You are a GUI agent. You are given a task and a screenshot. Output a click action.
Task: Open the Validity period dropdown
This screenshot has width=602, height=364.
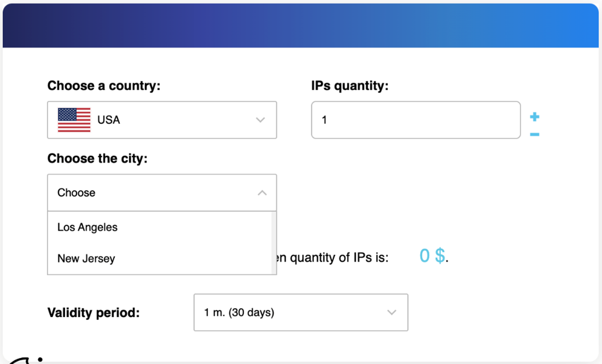300,313
